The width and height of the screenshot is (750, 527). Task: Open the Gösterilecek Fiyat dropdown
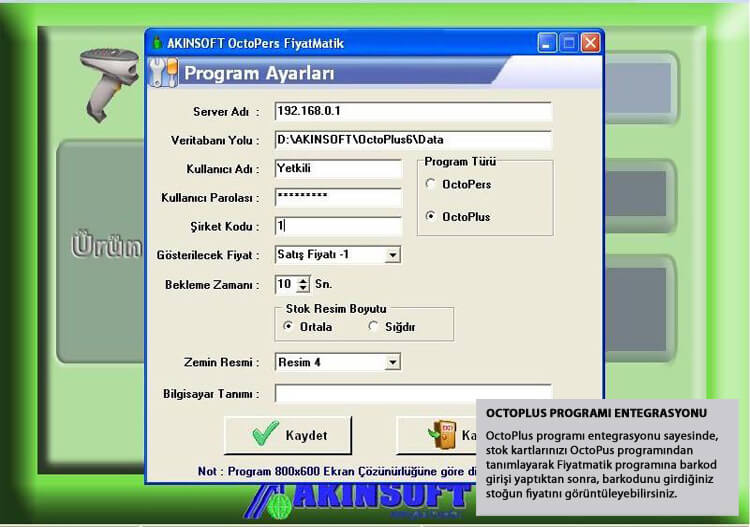(392, 255)
